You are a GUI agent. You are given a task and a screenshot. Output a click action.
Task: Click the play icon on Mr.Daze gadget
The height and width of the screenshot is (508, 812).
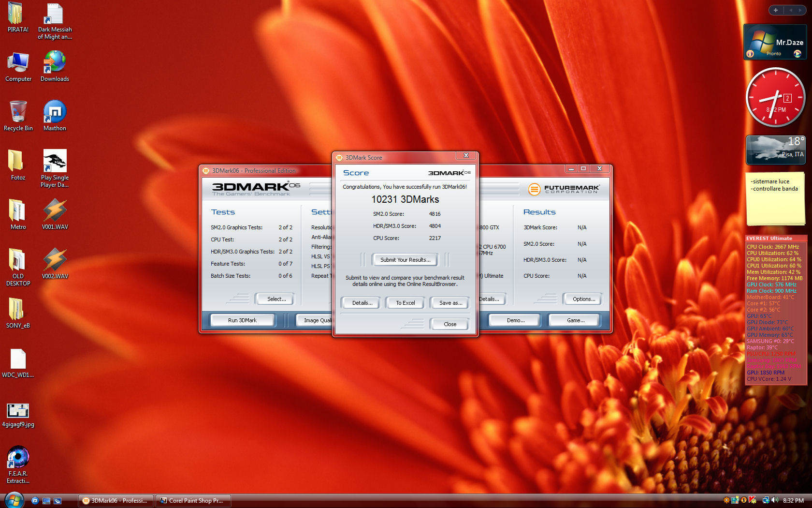[797, 54]
